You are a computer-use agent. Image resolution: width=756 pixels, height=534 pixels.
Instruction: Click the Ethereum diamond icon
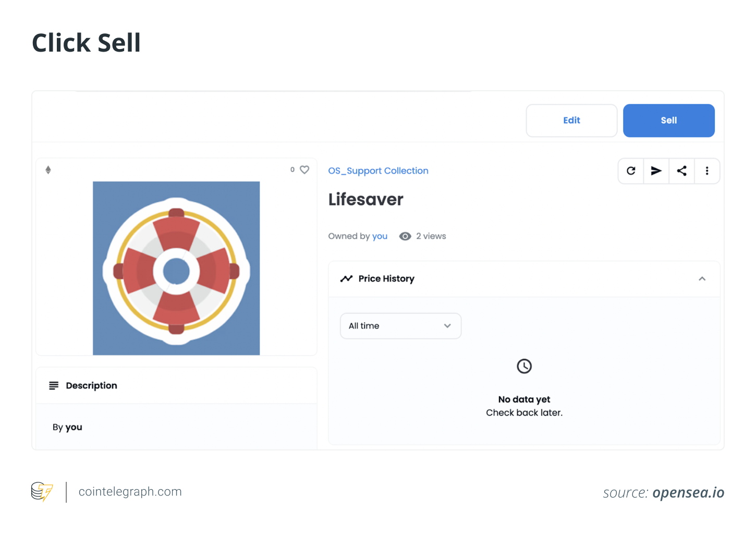pos(48,169)
